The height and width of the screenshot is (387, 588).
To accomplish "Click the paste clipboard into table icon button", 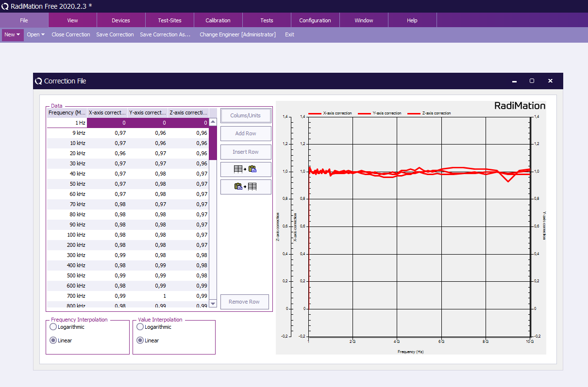I will (246, 187).
